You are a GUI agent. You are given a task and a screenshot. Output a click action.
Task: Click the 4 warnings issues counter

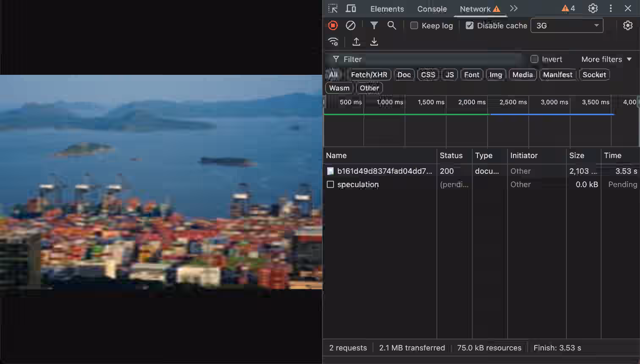tap(568, 8)
